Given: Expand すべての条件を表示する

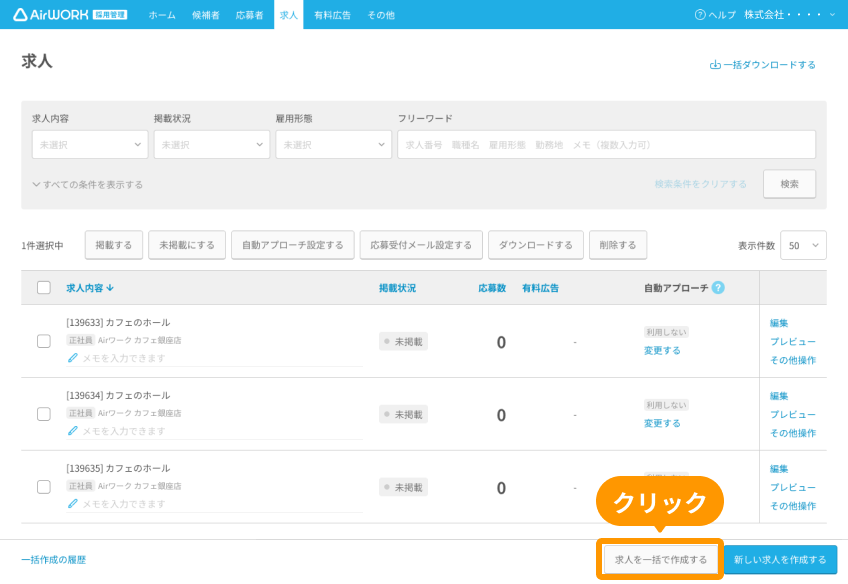Looking at the screenshot, I should [88, 184].
